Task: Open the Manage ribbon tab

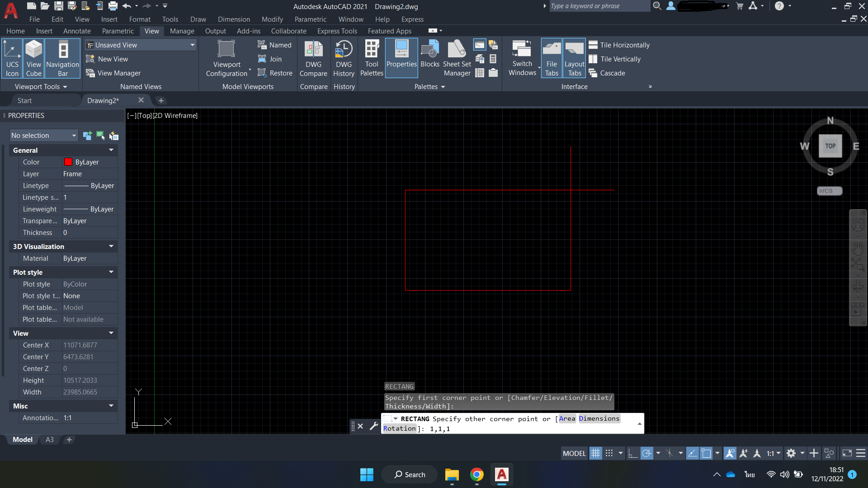Action: tap(182, 31)
